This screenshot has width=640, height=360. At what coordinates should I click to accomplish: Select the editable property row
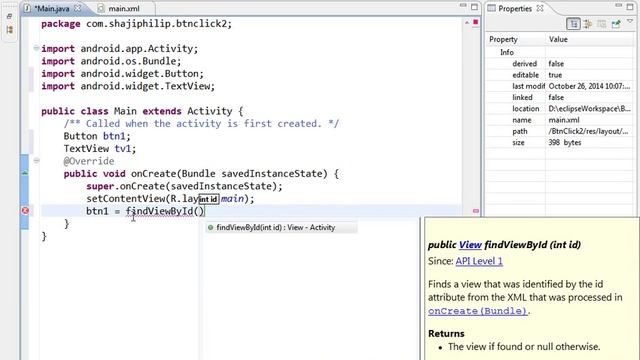pos(559,75)
